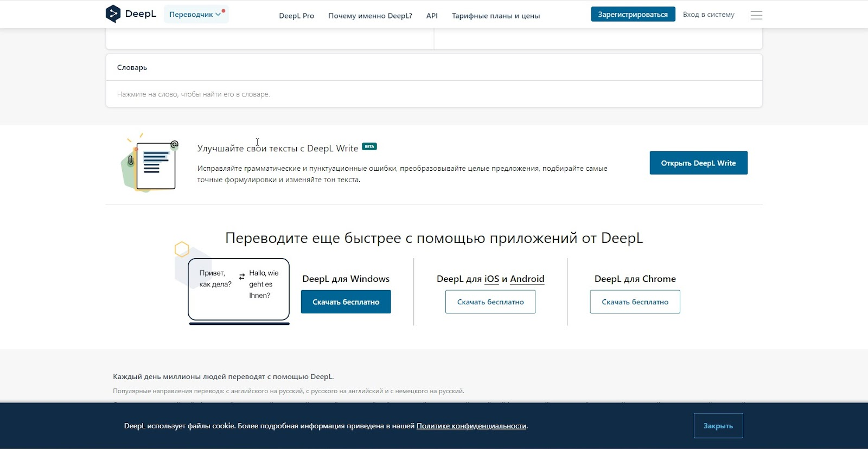Click the Зарегистрироваться button
This screenshot has height=449, width=868.
pos(633,15)
